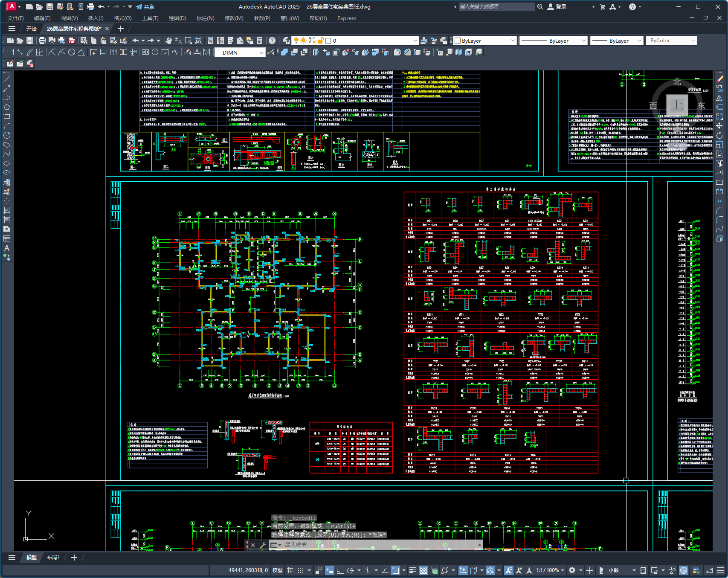Select the Rotate modify tool
Image resolution: width=728 pixels, height=578 pixels.
719,135
